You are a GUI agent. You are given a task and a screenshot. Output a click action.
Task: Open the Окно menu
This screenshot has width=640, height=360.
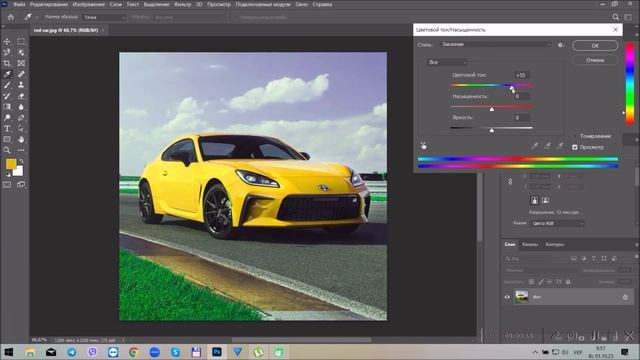click(301, 4)
